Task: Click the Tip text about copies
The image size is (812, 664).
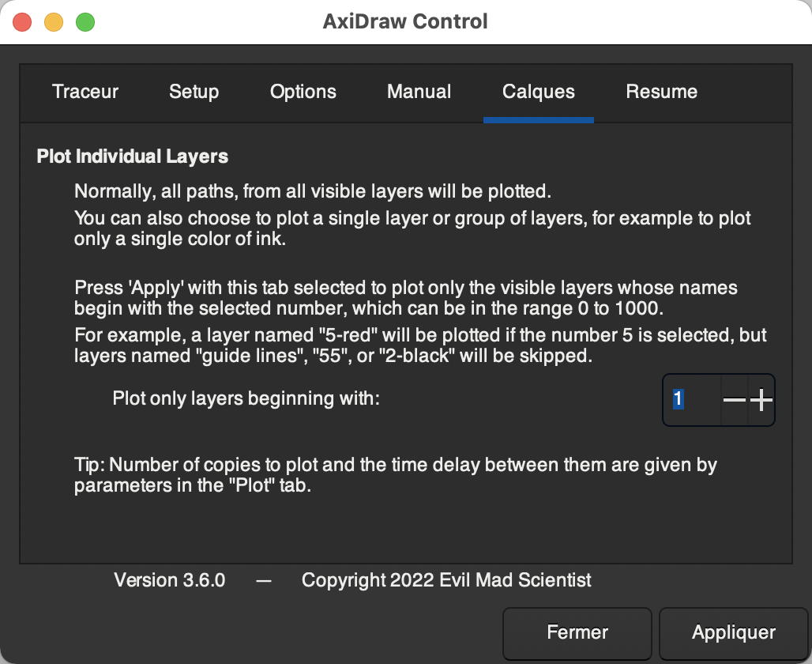Action: (395, 474)
